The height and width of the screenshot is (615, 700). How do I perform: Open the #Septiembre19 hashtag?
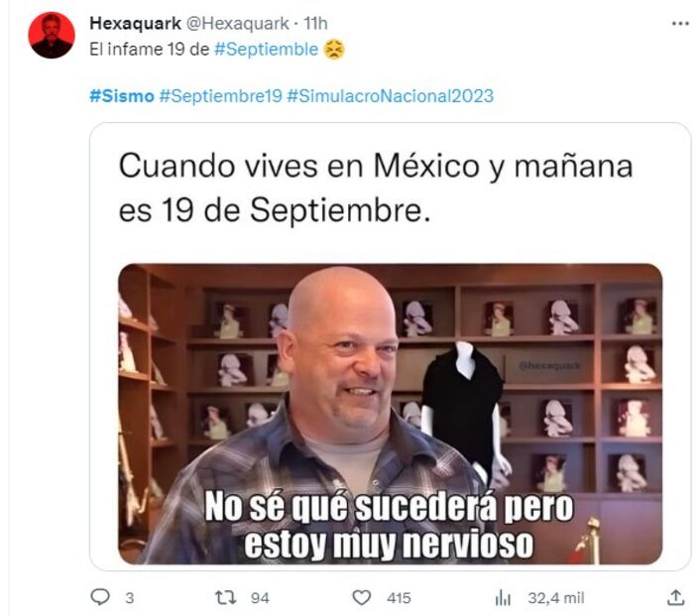tap(220, 96)
